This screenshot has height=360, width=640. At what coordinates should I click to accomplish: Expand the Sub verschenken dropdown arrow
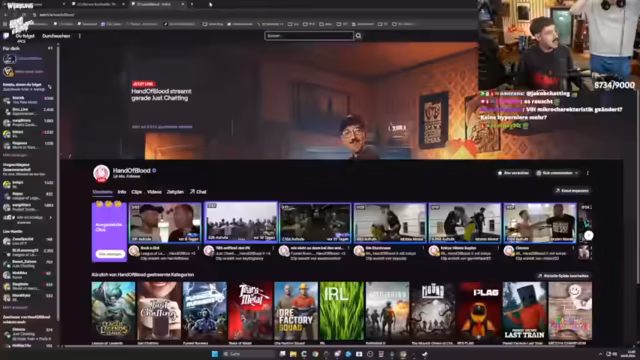pyautogui.click(x=576, y=173)
